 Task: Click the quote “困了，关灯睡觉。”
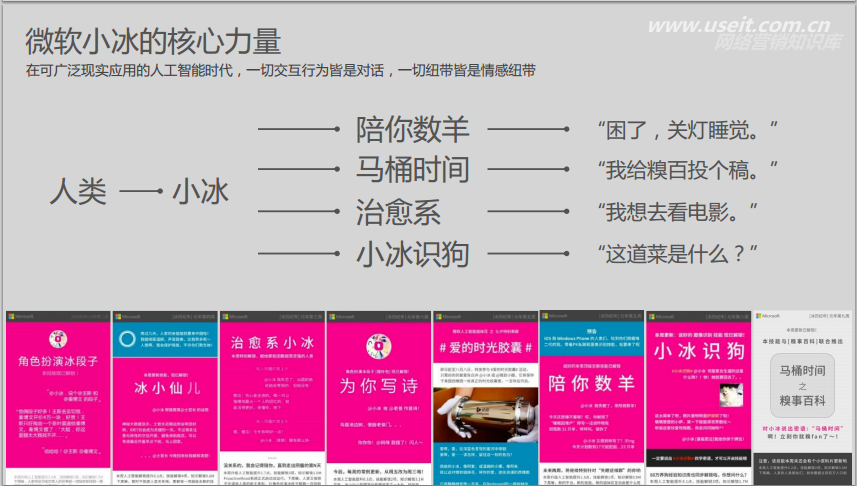pos(688,131)
